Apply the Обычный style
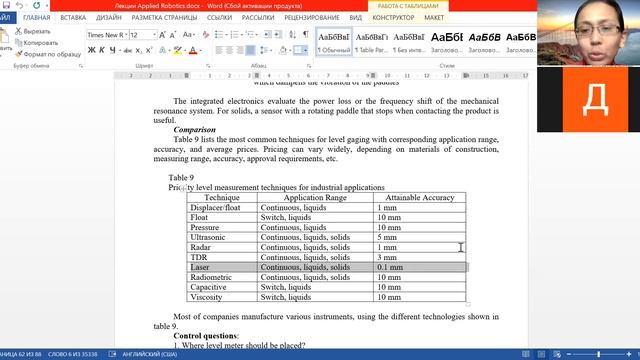Viewport: 640px width, 360px height. click(x=334, y=42)
